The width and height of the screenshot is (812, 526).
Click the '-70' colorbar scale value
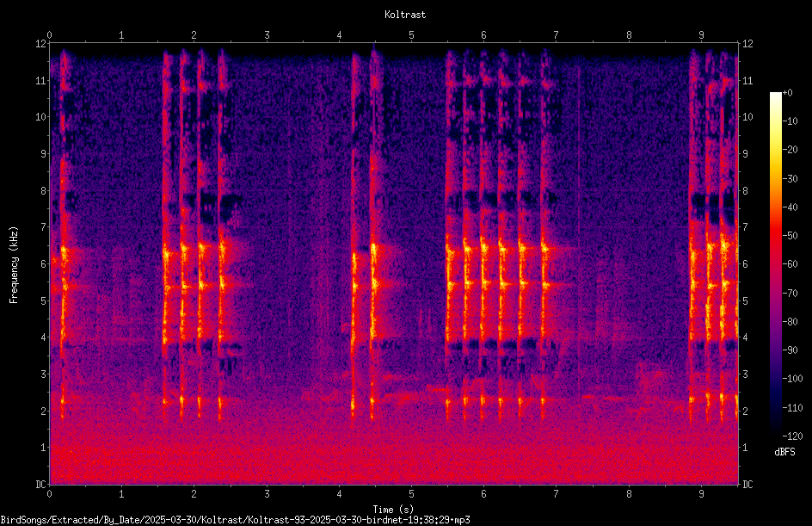point(790,294)
